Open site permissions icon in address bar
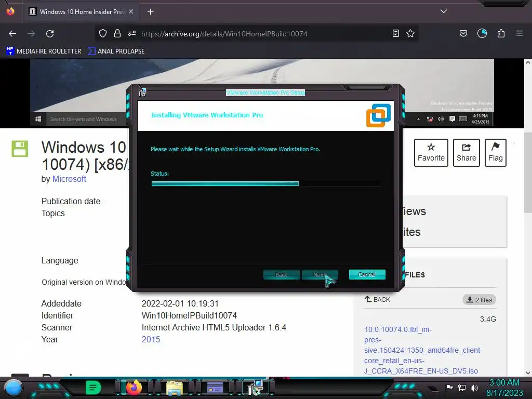This screenshot has width=532, height=399. pyautogui.click(x=132, y=33)
